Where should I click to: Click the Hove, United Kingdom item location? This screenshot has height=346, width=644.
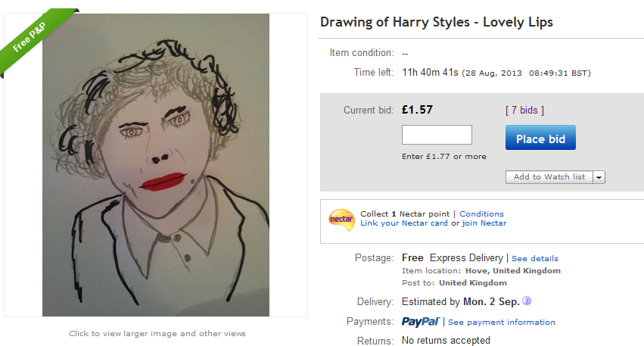(513, 270)
